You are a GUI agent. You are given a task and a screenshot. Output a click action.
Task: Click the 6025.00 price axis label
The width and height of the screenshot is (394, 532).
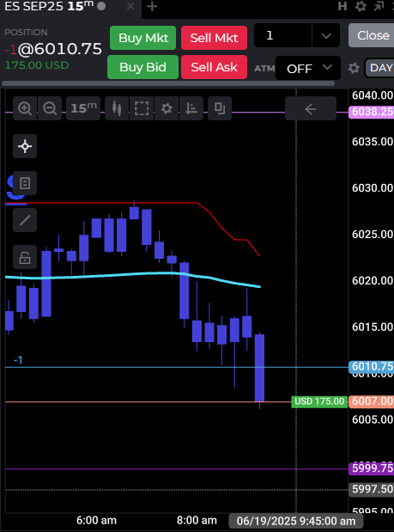(x=373, y=235)
